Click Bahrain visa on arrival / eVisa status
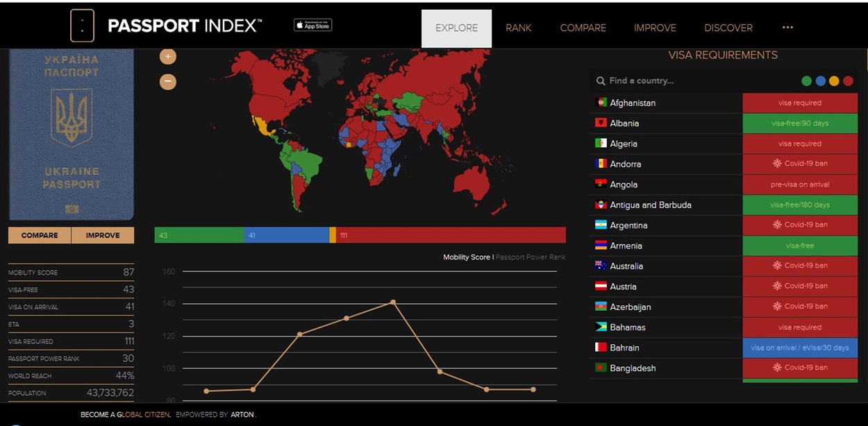The width and height of the screenshot is (868, 426). point(800,348)
